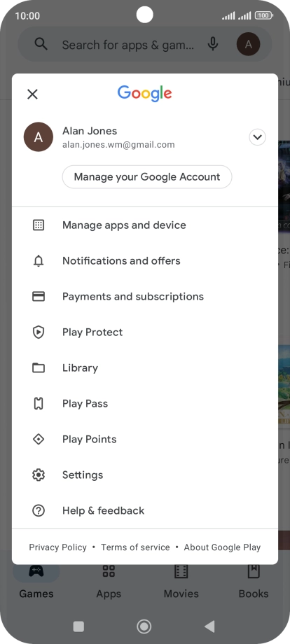Expand the account switcher chevron

click(258, 137)
